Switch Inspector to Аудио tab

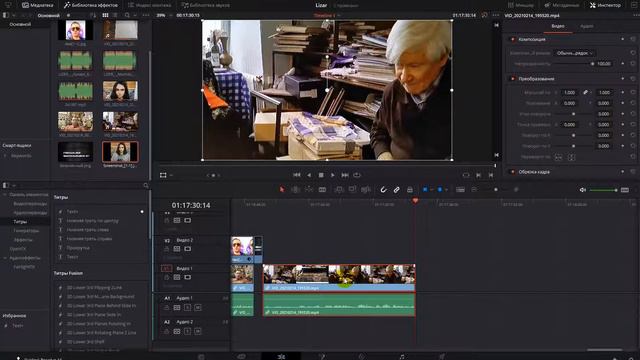point(587,26)
